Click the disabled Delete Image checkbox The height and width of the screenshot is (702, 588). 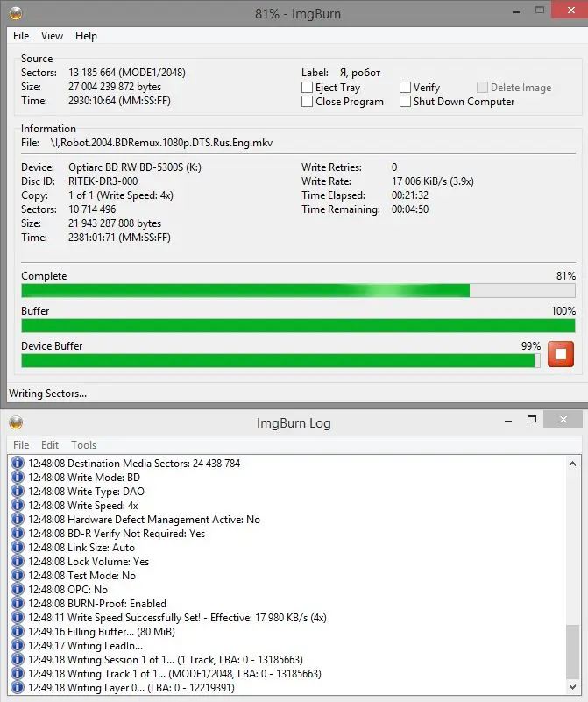pos(482,88)
